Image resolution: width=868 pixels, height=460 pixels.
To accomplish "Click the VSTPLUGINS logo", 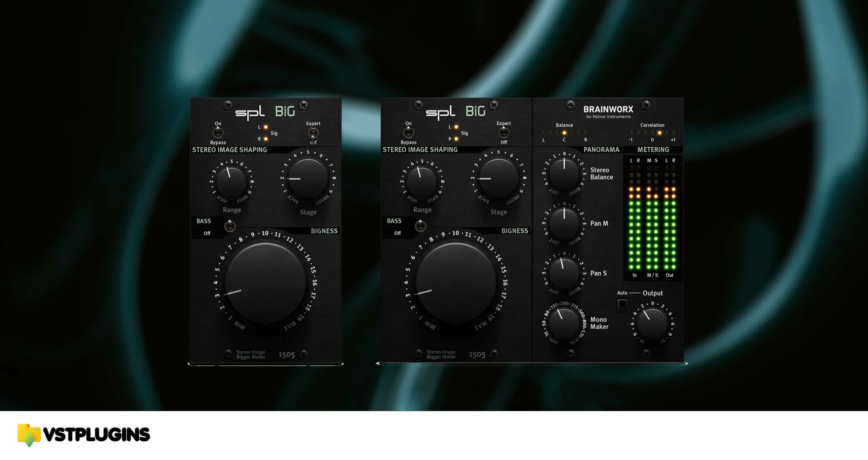I will coord(84,435).
